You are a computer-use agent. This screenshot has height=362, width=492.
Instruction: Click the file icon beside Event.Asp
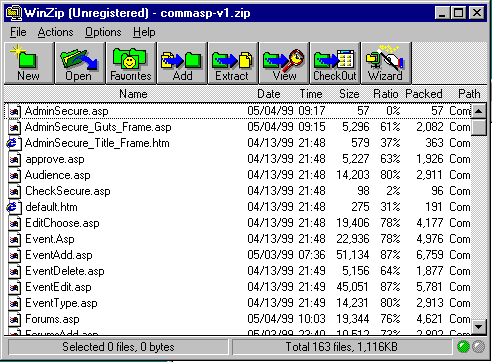click(14, 239)
